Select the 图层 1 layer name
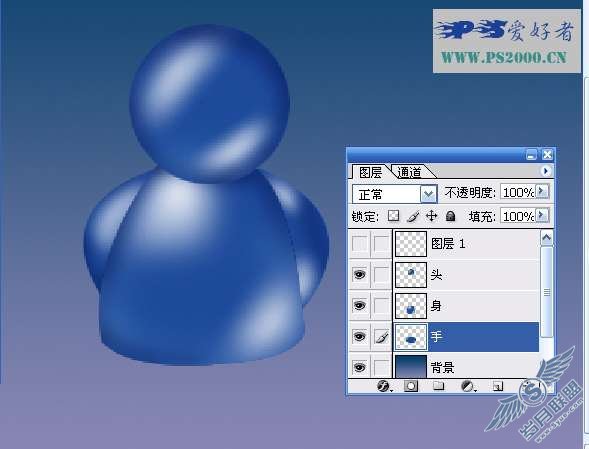 coord(448,244)
